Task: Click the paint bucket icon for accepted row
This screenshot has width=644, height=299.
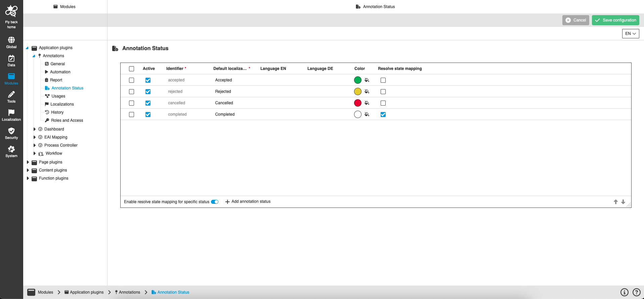Action: point(367,80)
